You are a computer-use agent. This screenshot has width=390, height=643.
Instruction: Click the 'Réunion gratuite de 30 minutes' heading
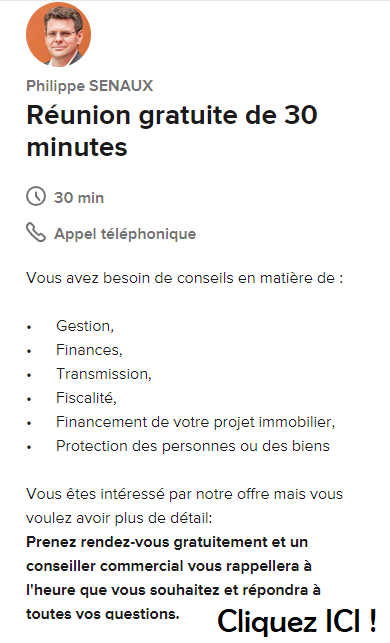(172, 131)
